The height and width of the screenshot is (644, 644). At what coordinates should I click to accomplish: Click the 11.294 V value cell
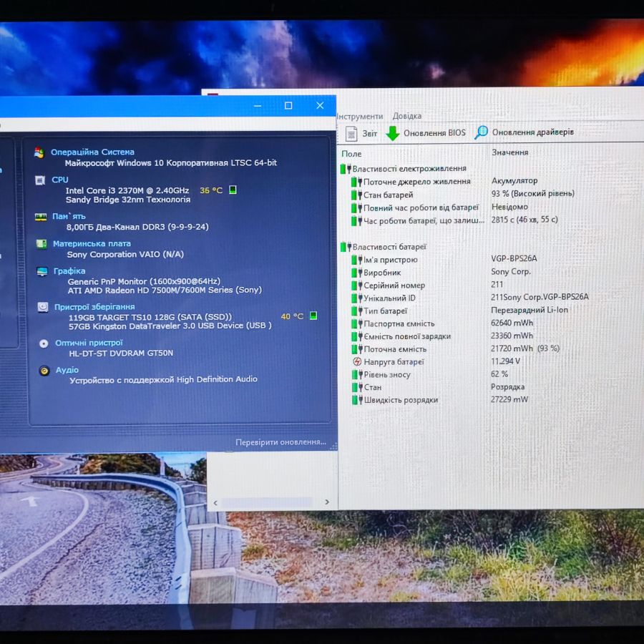pyautogui.click(x=506, y=361)
